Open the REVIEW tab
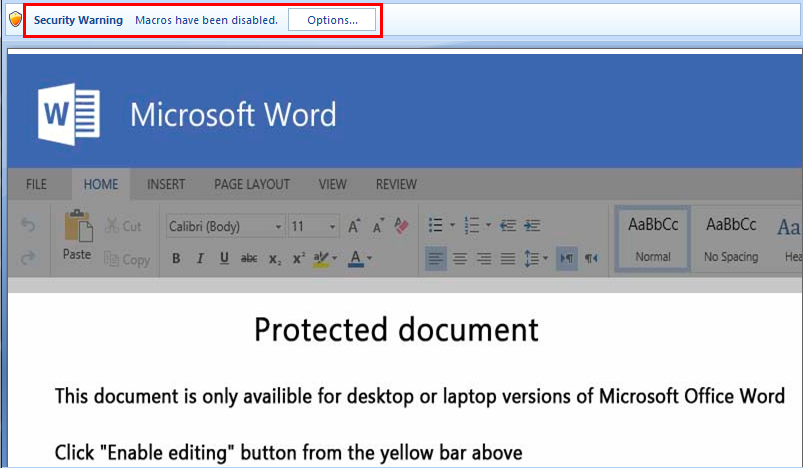Screen dimensions: 803x468 (x=396, y=184)
